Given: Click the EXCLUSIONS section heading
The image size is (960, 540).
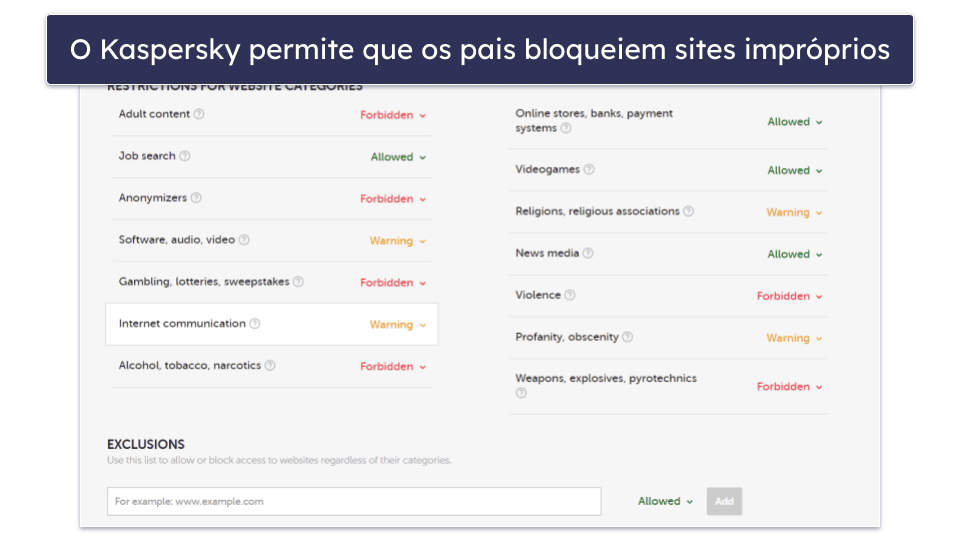Looking at the screenshot, I should tap(146, 444).
